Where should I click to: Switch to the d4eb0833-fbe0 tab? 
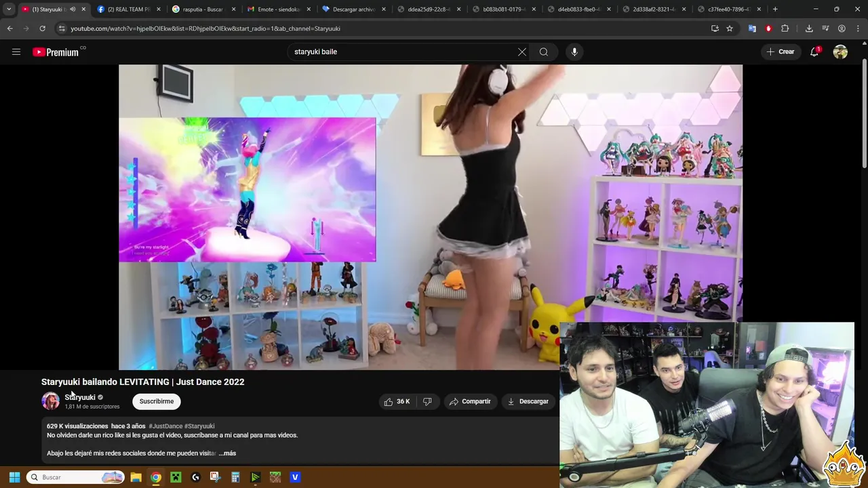(x=579, y=9)
